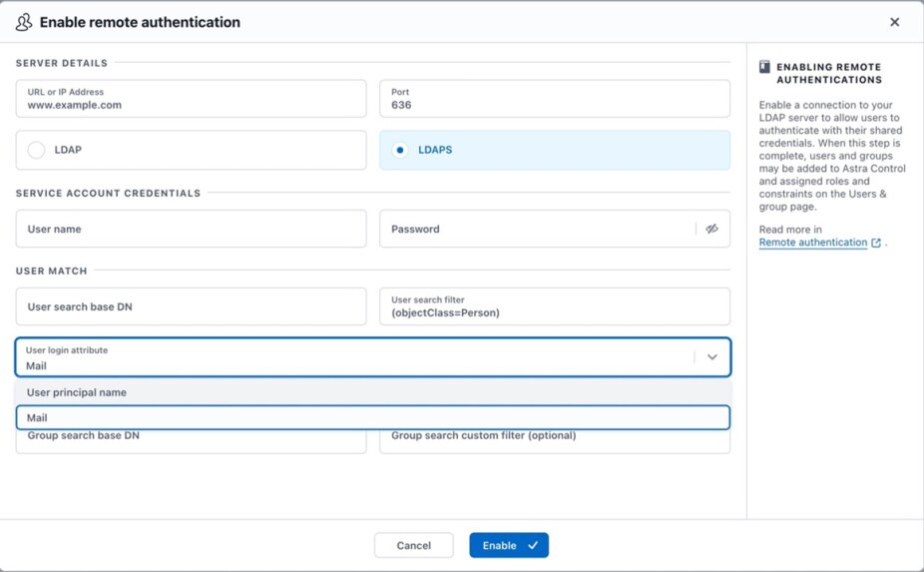
Task: Focus the Port input field
Action: 554,99
